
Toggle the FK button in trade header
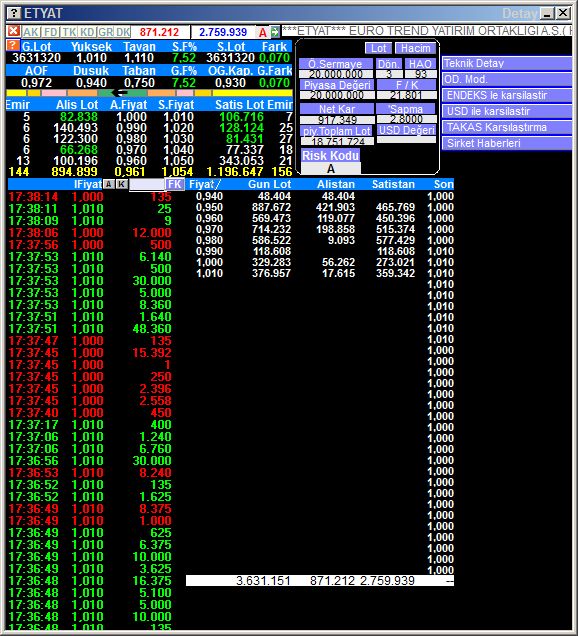[x=174, y=184]
